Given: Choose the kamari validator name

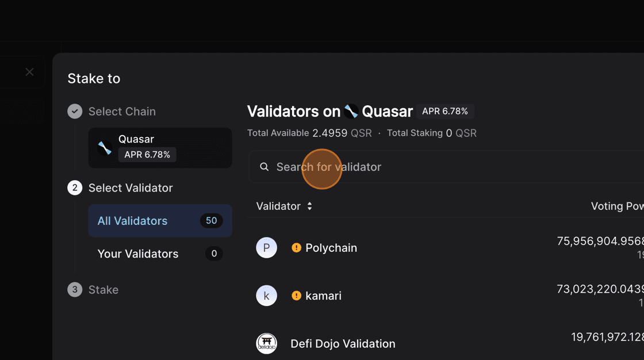Looking at the screenshot, I should 323,296.
